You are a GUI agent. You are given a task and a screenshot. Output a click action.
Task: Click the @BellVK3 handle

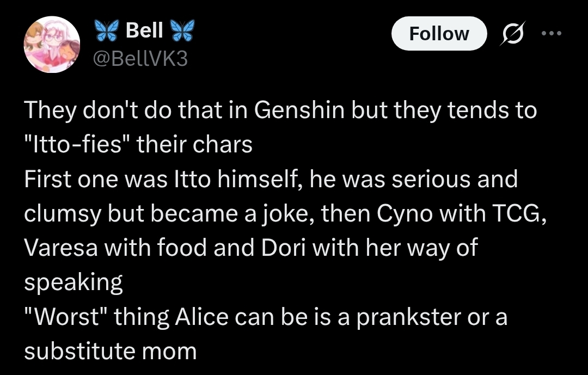[140, 59]
